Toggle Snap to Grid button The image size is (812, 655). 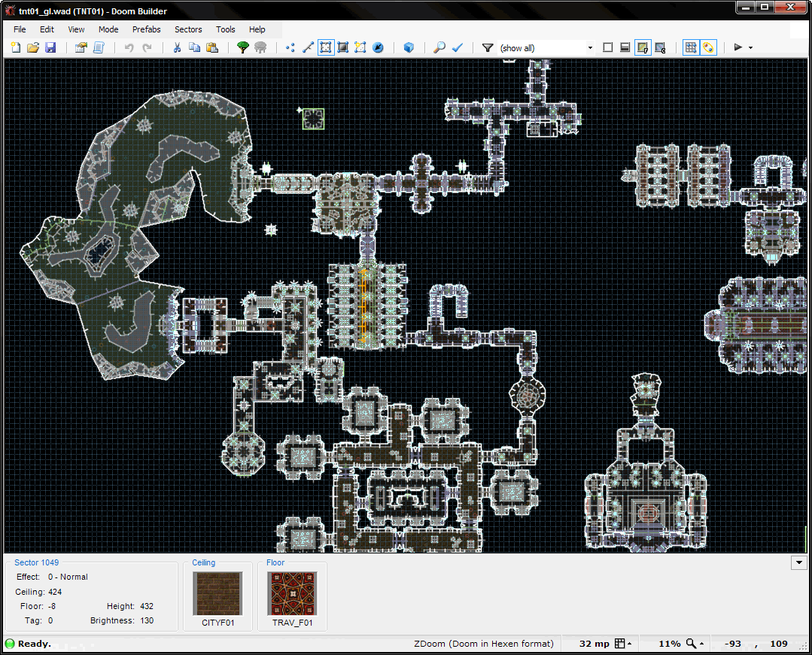(x=691, y=47)
